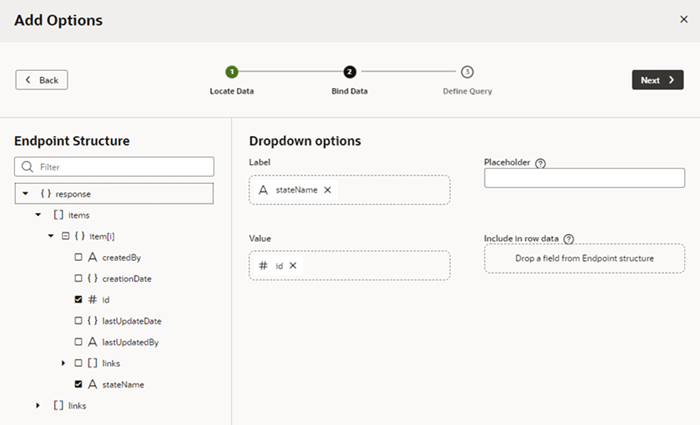The image size is (700, 425).
Task: Click the stateName chip text in Label
Action: [296, 190]
